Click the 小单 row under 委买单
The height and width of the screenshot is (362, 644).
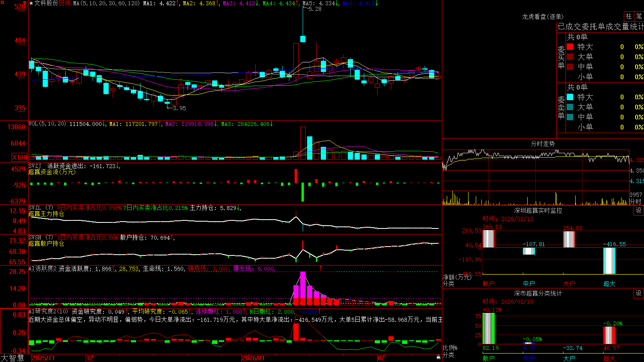605,77
